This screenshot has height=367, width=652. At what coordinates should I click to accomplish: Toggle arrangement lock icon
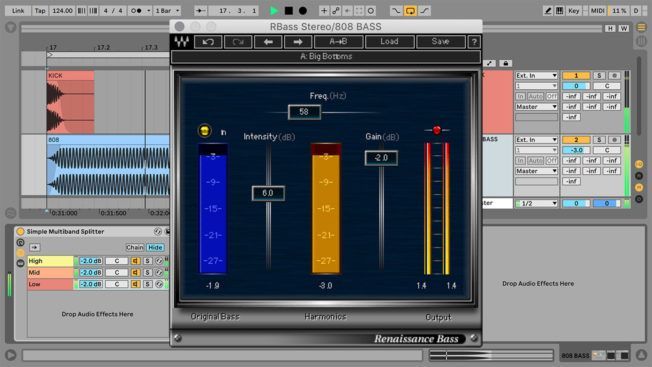[x=505, y=63]
